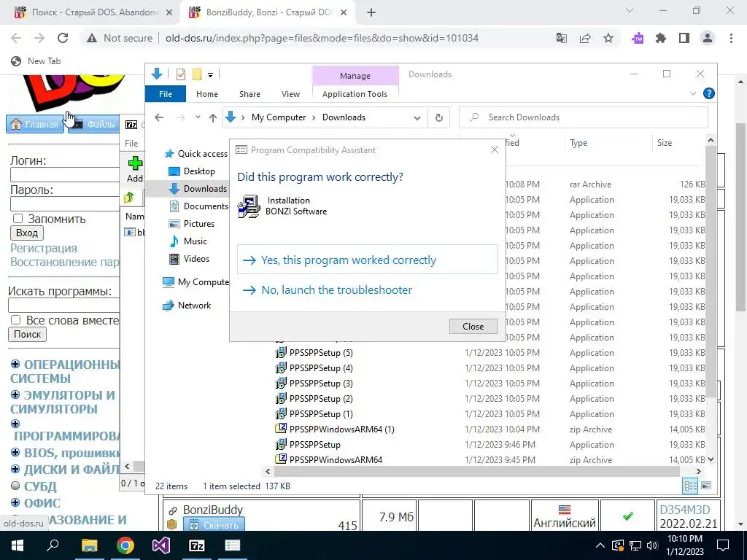The image size is (747, 560).
Task: Open the Chrome profile avatar
Action: pyautogui.click(x=708, y=38)
